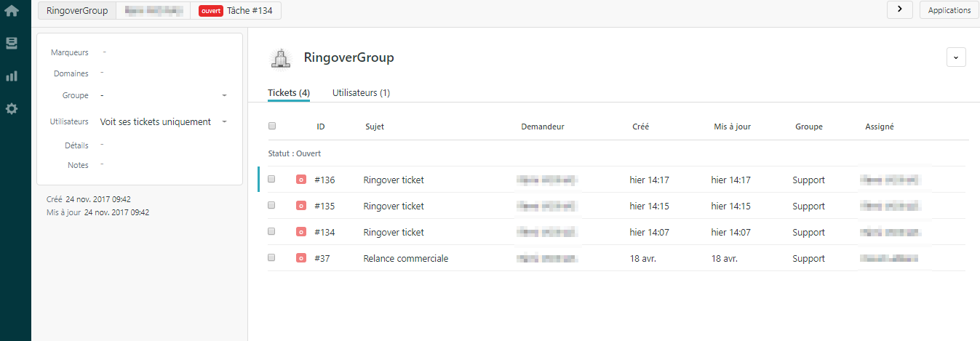Click the Détails field
Image resolution: width=980 pixels, height=341 pixels.
pos(164,145)
